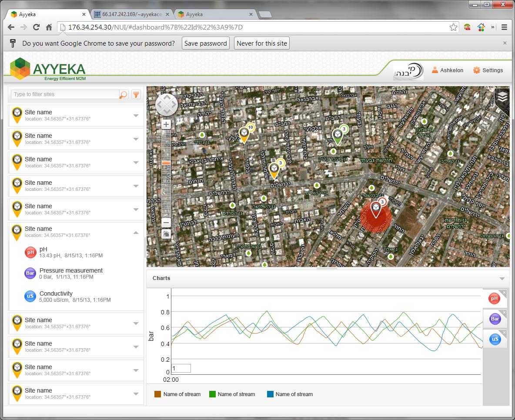Bookmark this page with the star
Image resolution: width=515 pixels, height=420 pixels.
(453, 27)
